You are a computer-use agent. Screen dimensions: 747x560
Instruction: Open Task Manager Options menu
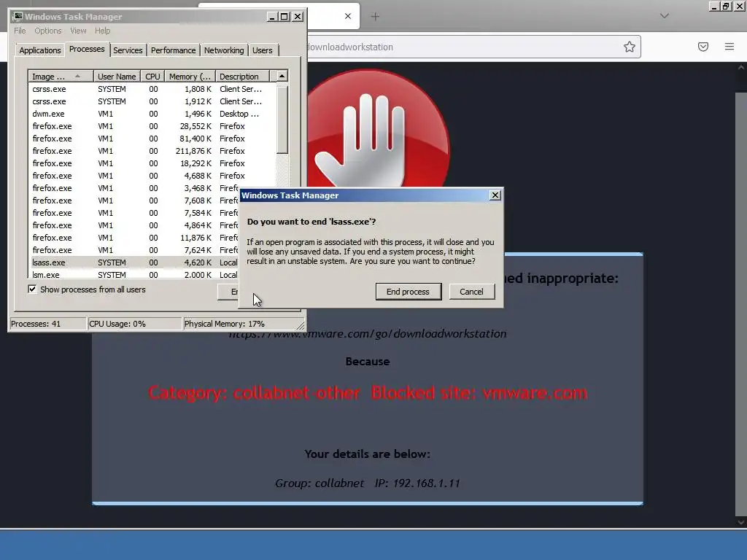(47, 31)
